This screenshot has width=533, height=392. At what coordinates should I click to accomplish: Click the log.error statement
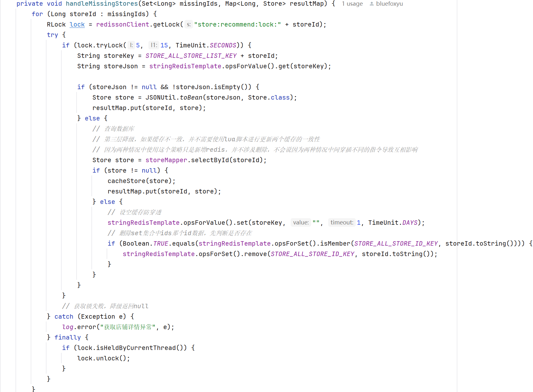point(118,327)
